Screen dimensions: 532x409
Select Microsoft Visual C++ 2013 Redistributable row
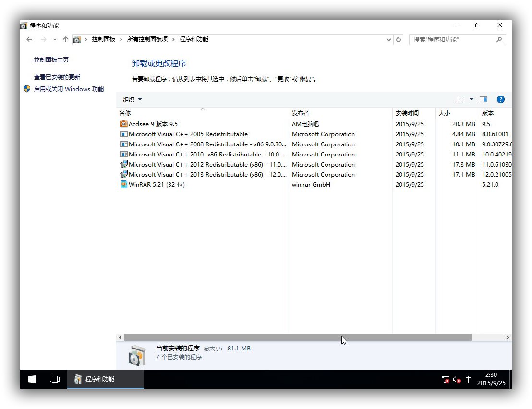coord(314,174)
